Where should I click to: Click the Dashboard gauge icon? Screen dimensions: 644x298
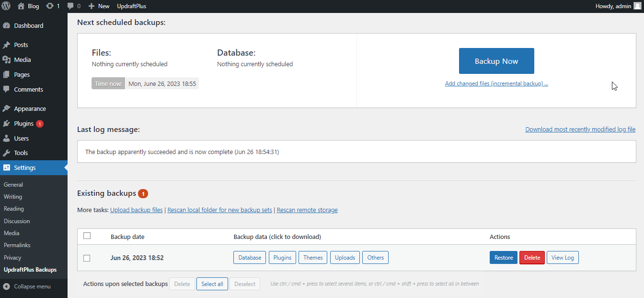6,25
